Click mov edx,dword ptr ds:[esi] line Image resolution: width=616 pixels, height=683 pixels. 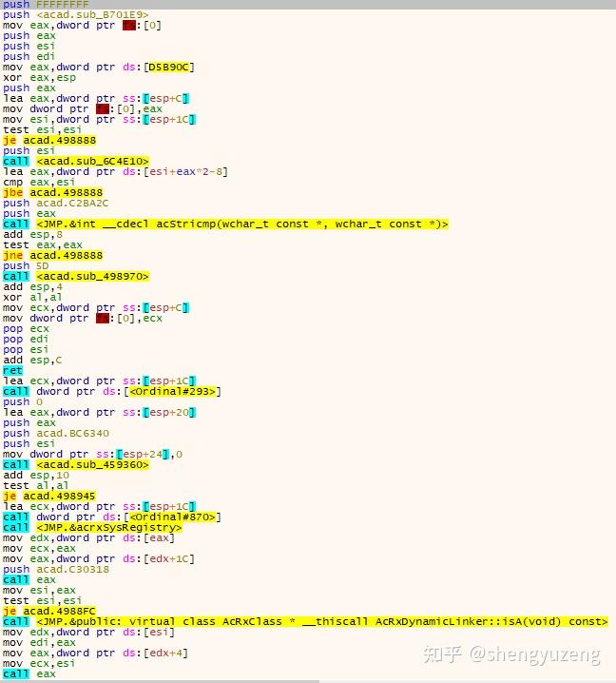[88, 632]
